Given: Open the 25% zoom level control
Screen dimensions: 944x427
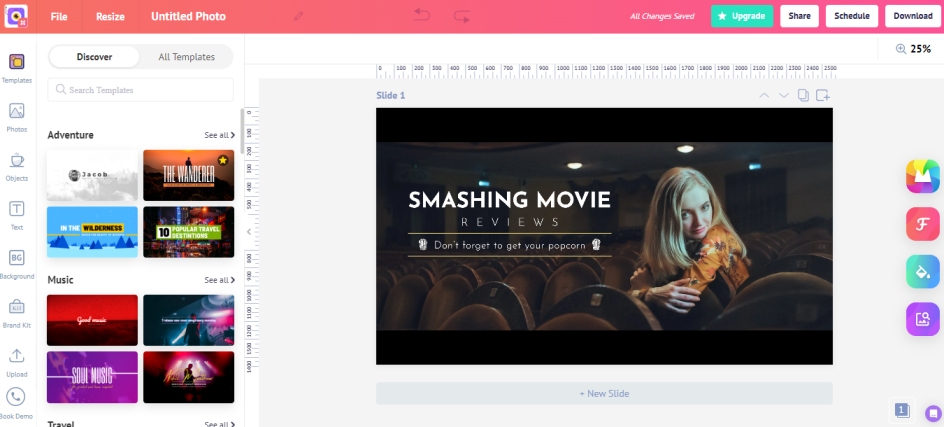Looking at the screenshot, I should [921, 49].
